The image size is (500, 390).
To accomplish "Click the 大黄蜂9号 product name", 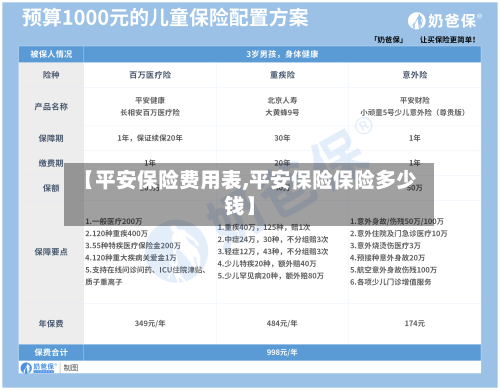I will click(x=282, y=113).
